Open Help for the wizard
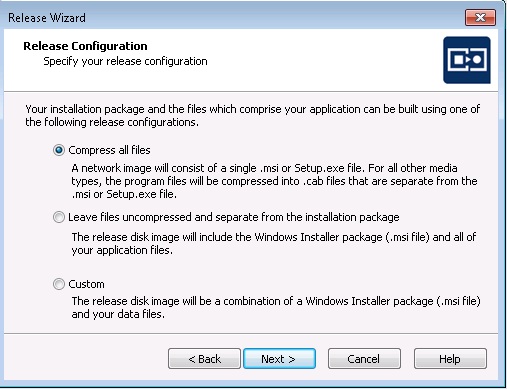Screen dimensions: 507x389 (450, 359)
